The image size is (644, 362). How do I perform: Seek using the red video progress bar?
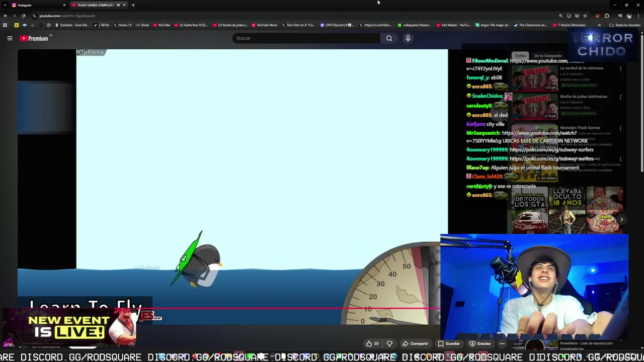[229, 309]
